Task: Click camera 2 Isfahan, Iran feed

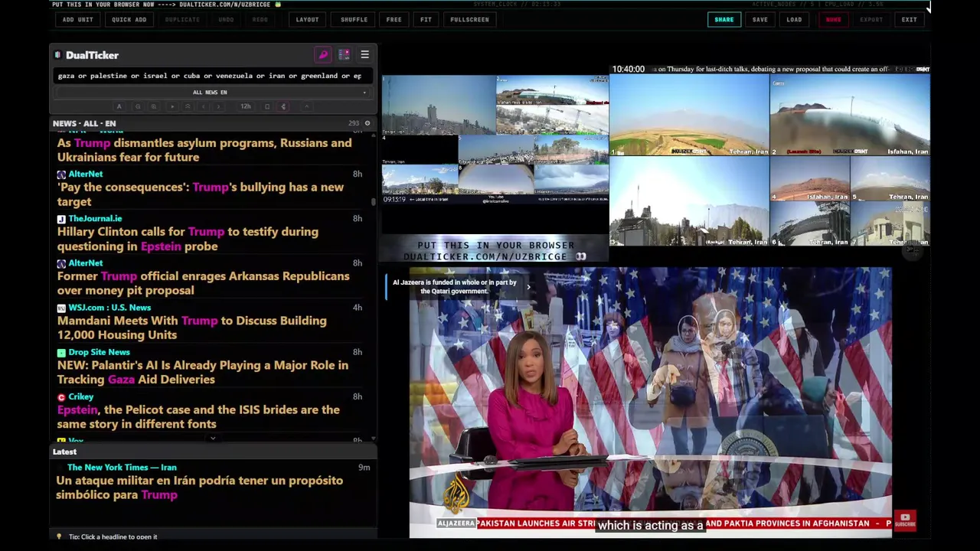Action: click(x=850, y=115)
